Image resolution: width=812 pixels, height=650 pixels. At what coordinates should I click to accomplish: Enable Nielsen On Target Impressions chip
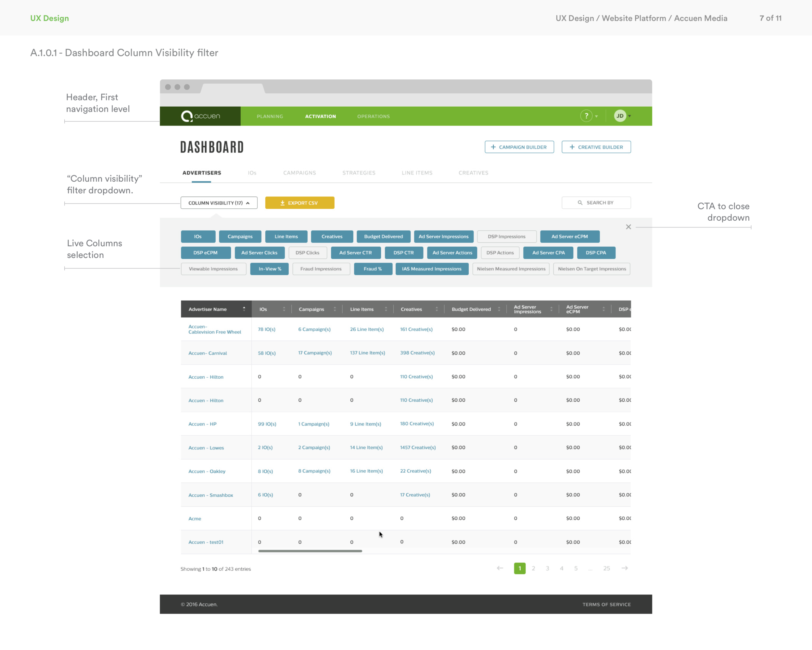pyautogui.click(x=592, y=269)
